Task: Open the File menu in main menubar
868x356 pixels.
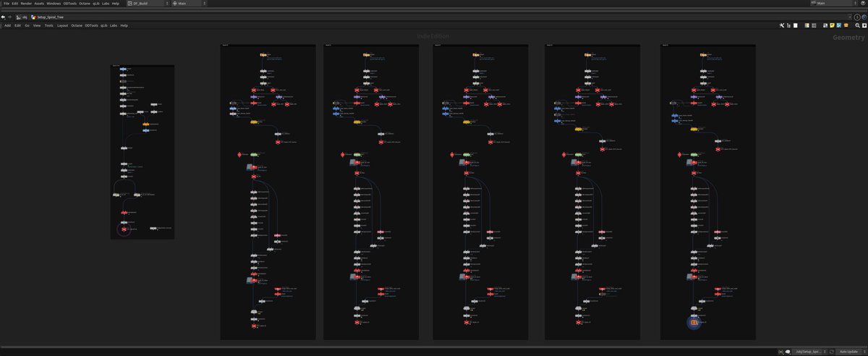Action: point(6,4)
